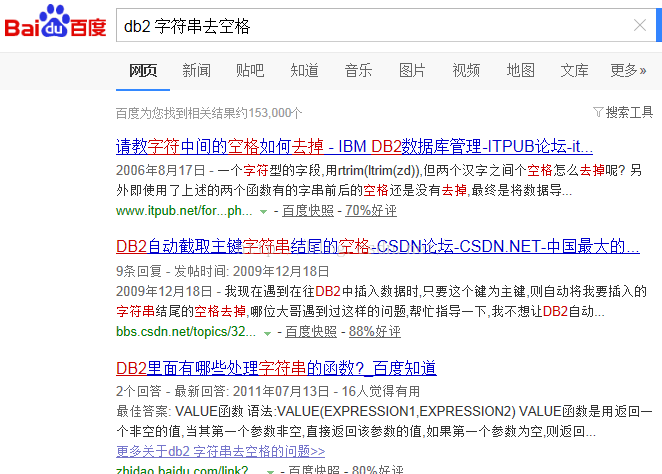Viewport: 662px width, 474px height.
Task: Open 百度快照 for the CSDN result
Action: (x=311, y=332)
